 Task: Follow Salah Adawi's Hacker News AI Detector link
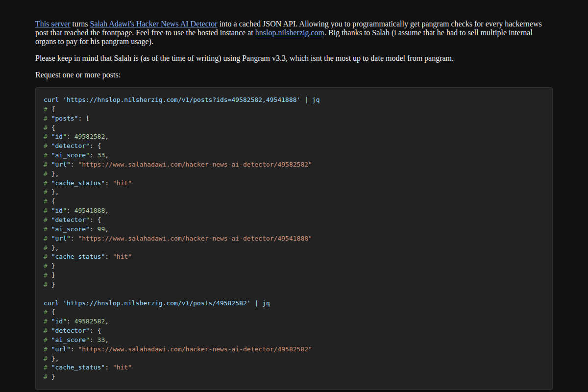tap(153, 24)
